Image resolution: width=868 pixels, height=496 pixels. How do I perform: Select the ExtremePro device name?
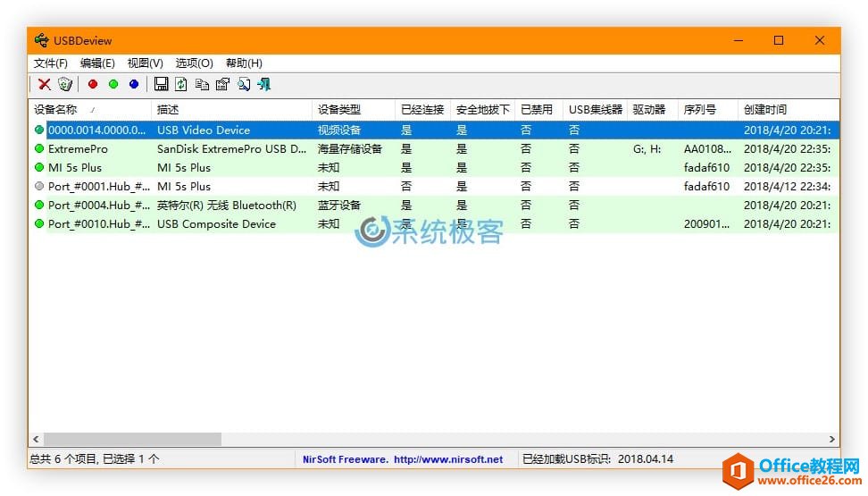(78, 149)
